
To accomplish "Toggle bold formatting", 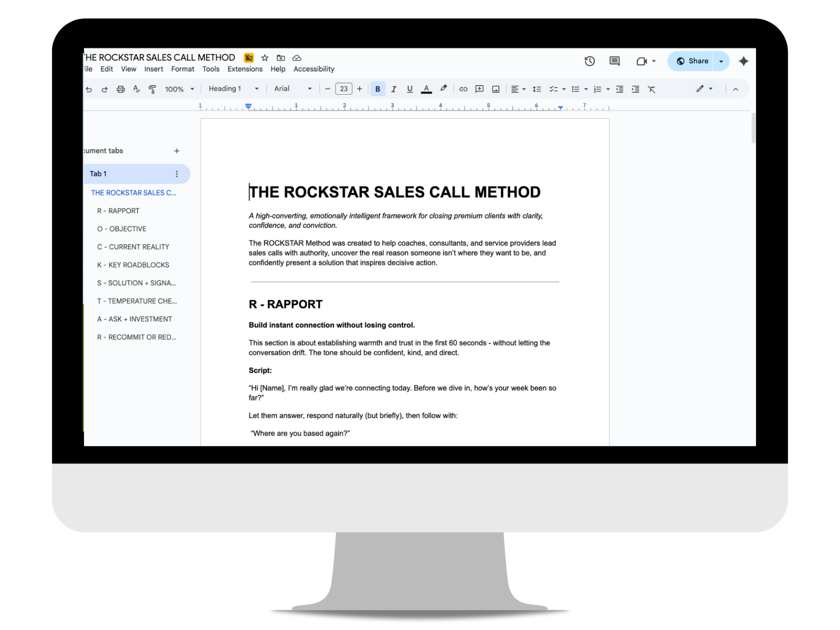I will pyautogui.click(x=377, y=89).
